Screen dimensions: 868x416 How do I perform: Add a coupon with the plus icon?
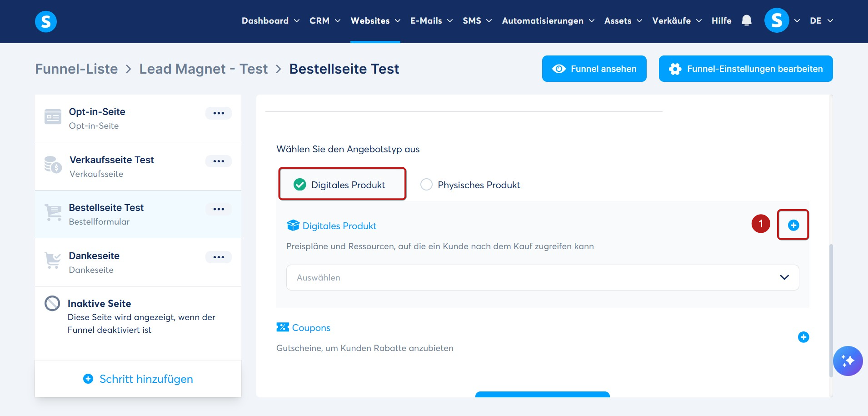pyautogui.click(x=803, y=337)
